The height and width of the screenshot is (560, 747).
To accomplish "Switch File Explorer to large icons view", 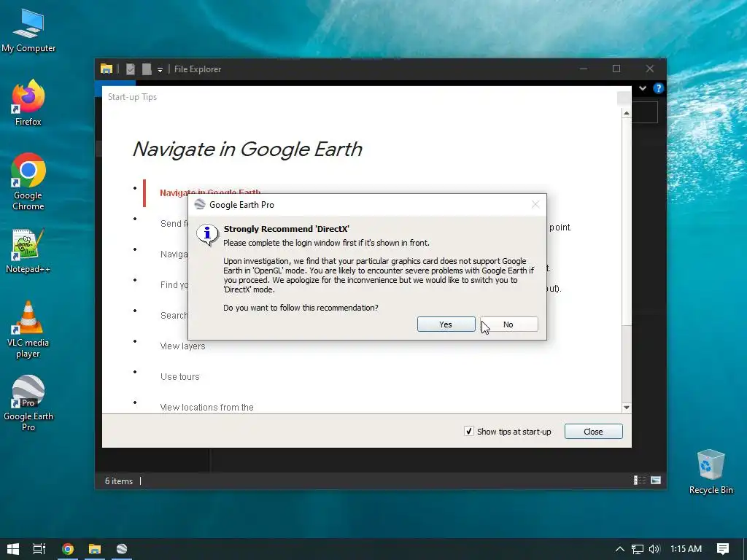I will point(656,480).
